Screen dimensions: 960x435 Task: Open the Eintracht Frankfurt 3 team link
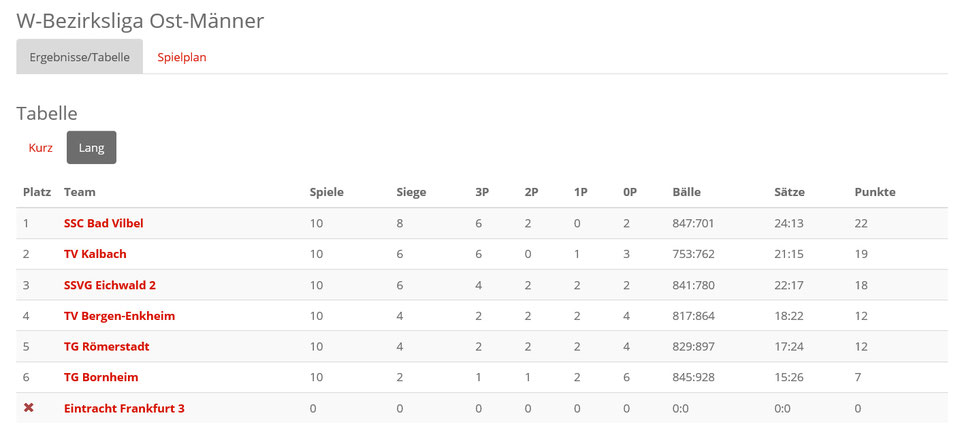(x=124, y=408)
